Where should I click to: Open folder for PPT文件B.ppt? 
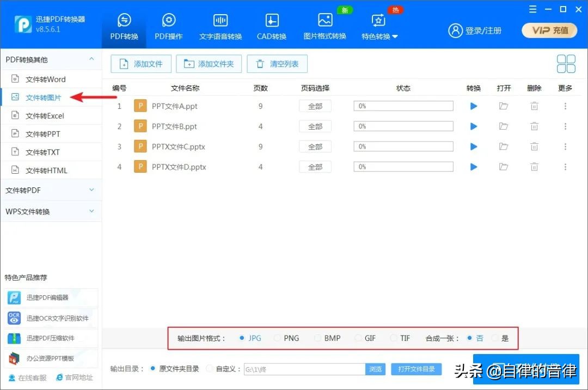tap(503, 126)
